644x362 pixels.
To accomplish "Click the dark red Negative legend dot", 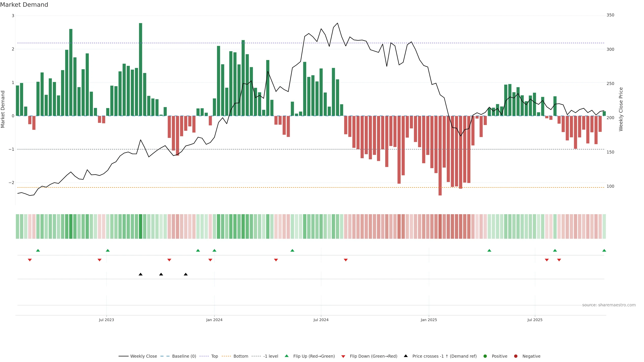I will tap(516, 356).
